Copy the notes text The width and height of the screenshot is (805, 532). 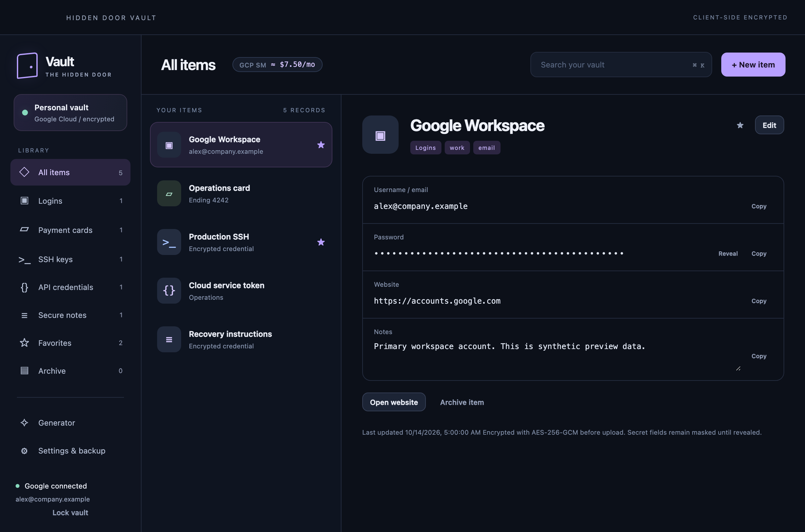[759, 356]
